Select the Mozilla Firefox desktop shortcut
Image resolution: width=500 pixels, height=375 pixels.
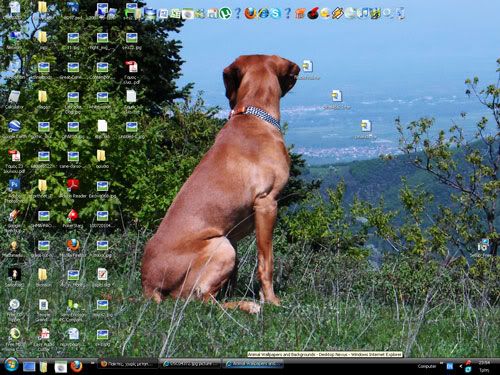pyautogui.click(x=73, y=248)
